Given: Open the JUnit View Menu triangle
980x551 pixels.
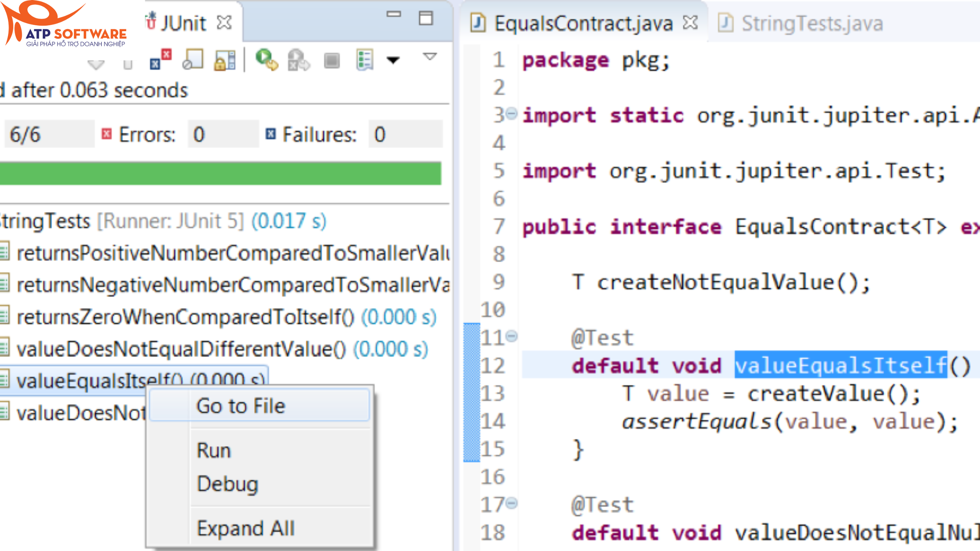Looking at the screenshot, I should 429,57.
